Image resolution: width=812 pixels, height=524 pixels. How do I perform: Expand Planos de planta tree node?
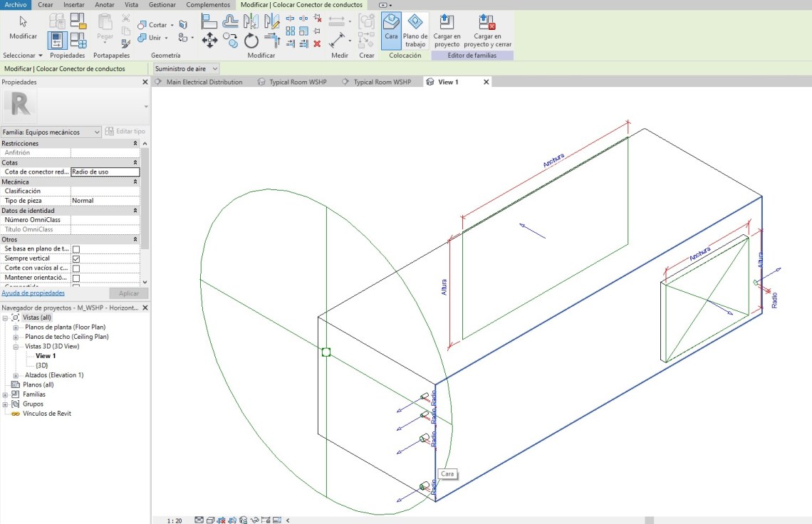tap(16, 327)
